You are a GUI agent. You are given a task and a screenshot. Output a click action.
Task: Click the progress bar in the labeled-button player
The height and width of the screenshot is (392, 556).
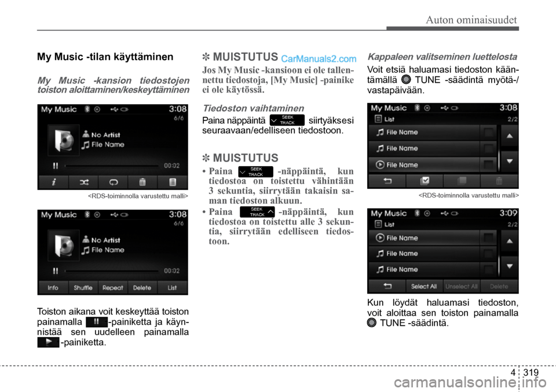point(111,271)
